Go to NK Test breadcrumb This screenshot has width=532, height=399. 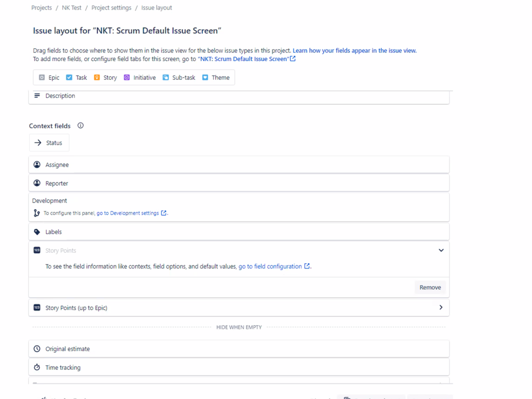(71, 8)
